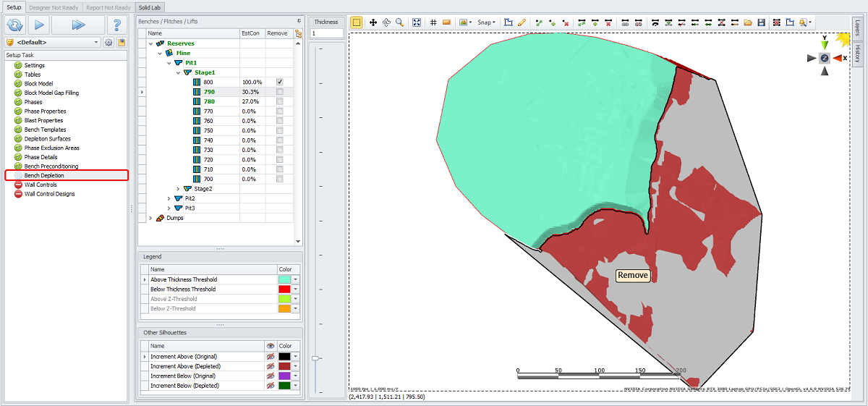The image size is (868, 406).
Task: Click the pencil edit tool icon
Action: click(522, 22)
